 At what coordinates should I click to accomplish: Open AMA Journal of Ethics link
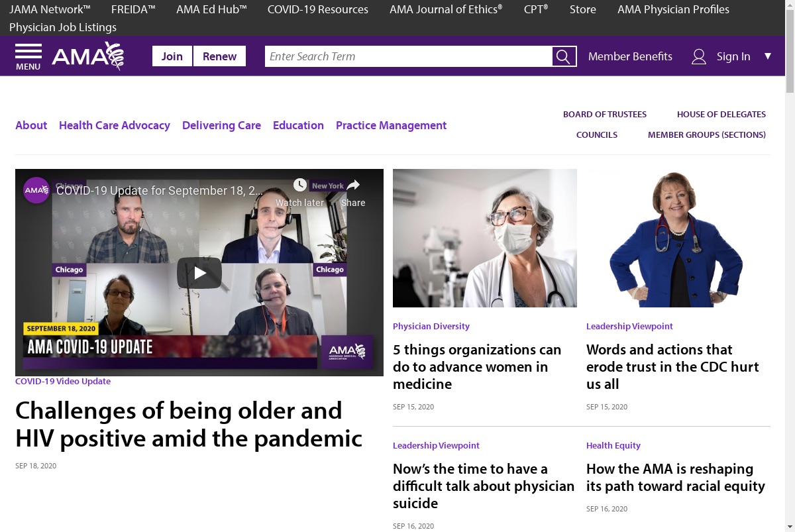click(x=446, y=9)
